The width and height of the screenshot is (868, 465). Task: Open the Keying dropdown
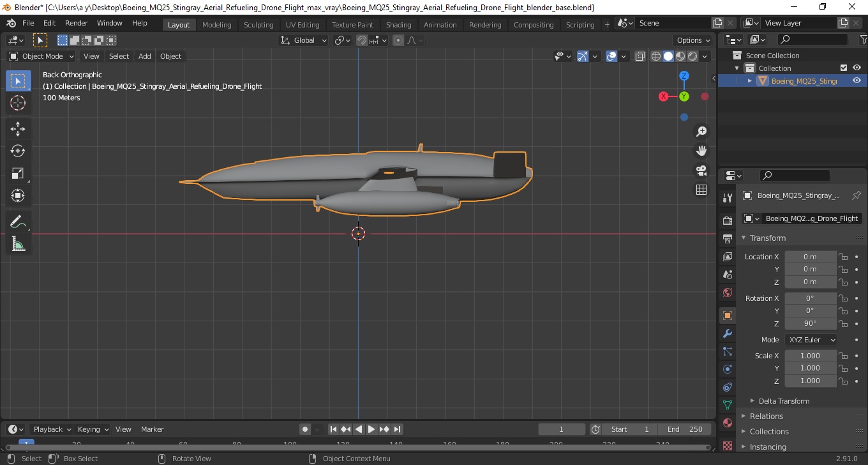pyautogui.click(x=93, y=429)
